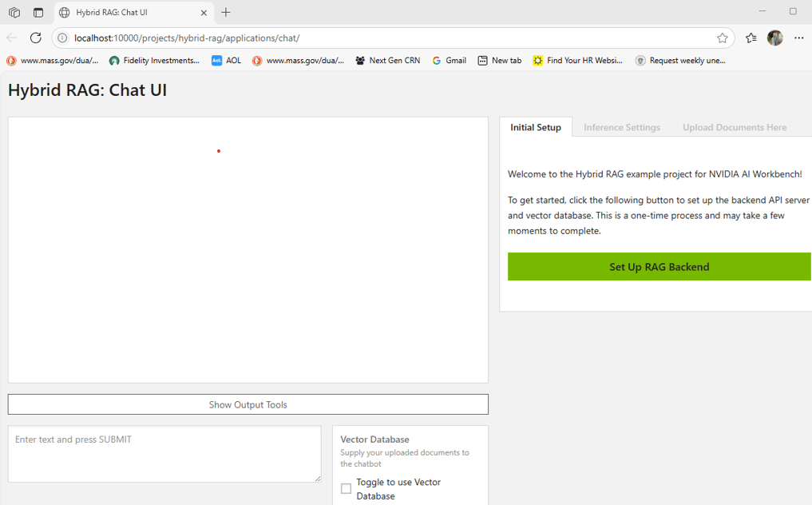Open Fidelity Investments bookmark
Image resolution: width=812 pixels, height=505 pixels.
(x=154, y=61)
